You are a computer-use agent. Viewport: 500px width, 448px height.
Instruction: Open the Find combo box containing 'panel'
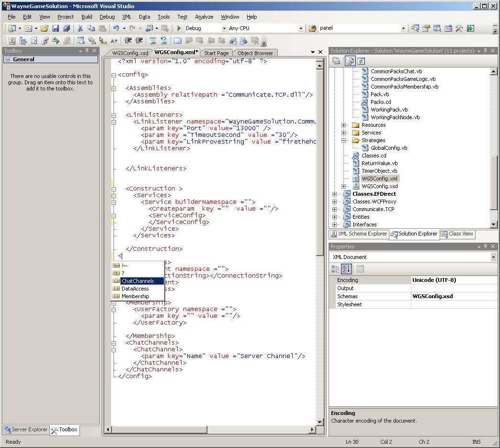[x=403, y=28]
